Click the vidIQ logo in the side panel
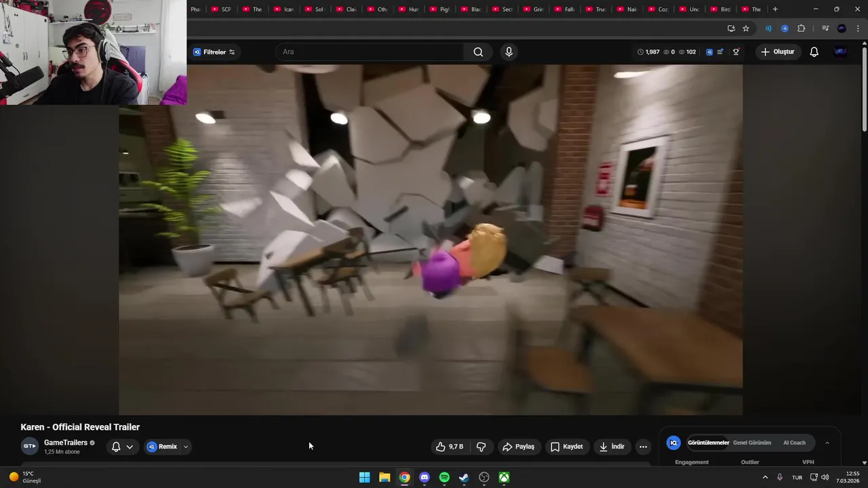 pos(673,443)
